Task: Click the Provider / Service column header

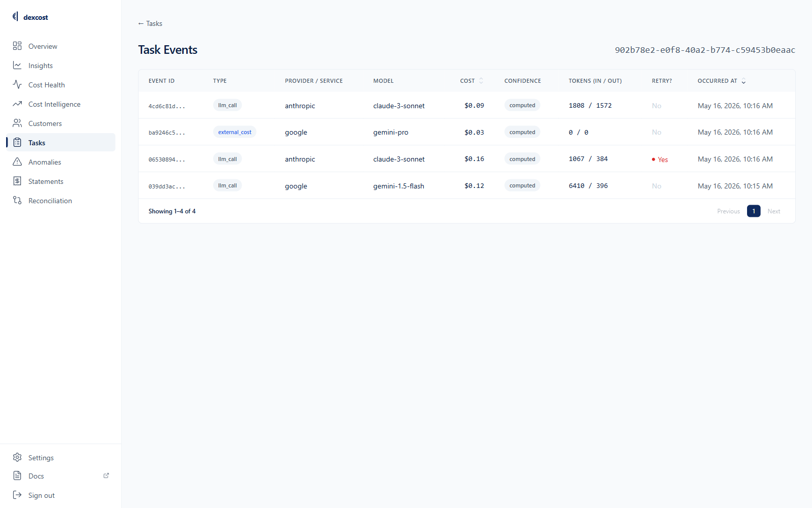Action: point(314,81)
